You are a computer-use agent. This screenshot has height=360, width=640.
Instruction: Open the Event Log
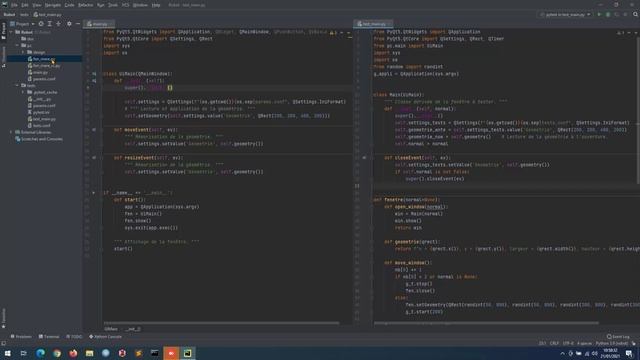618,337
